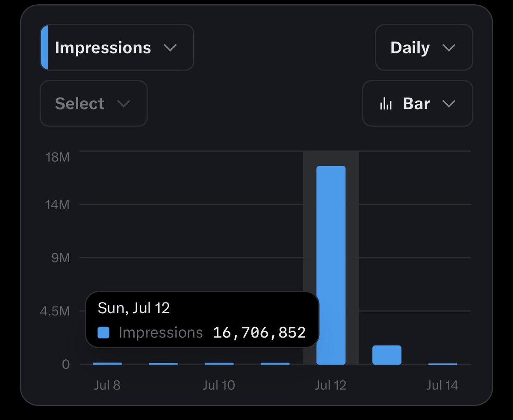Select the Jul 13 bar after Jul 12

coord(387,355)
